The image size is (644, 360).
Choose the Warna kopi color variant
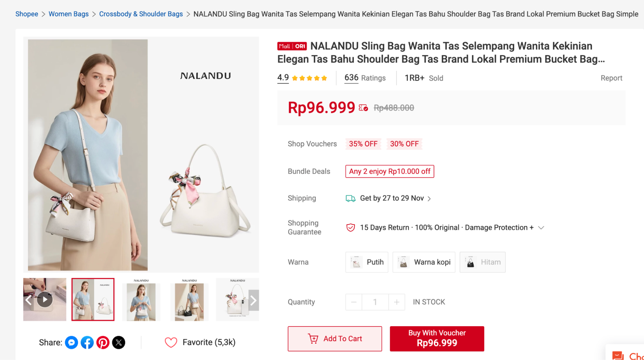pyautogui.click(x=424, y=262)
